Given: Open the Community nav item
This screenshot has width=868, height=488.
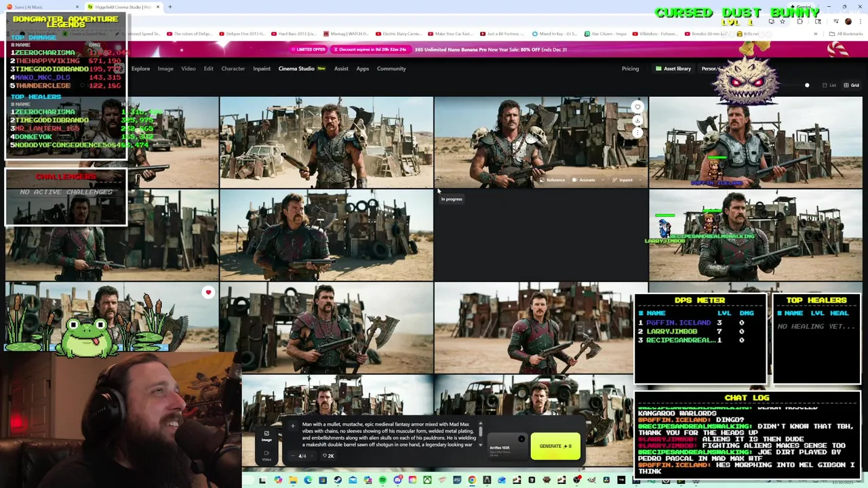Looking at the screenshot, I should [391, 68].
